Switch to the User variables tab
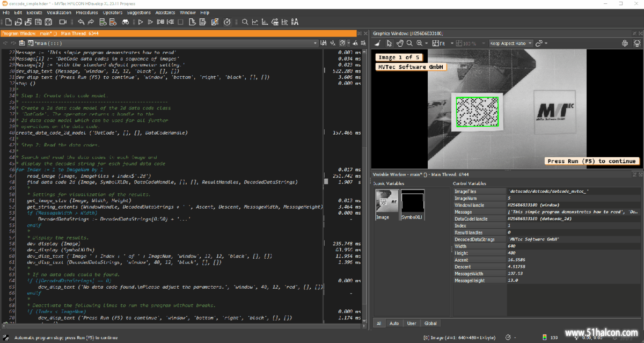The image size is (644, 343). 412,323
